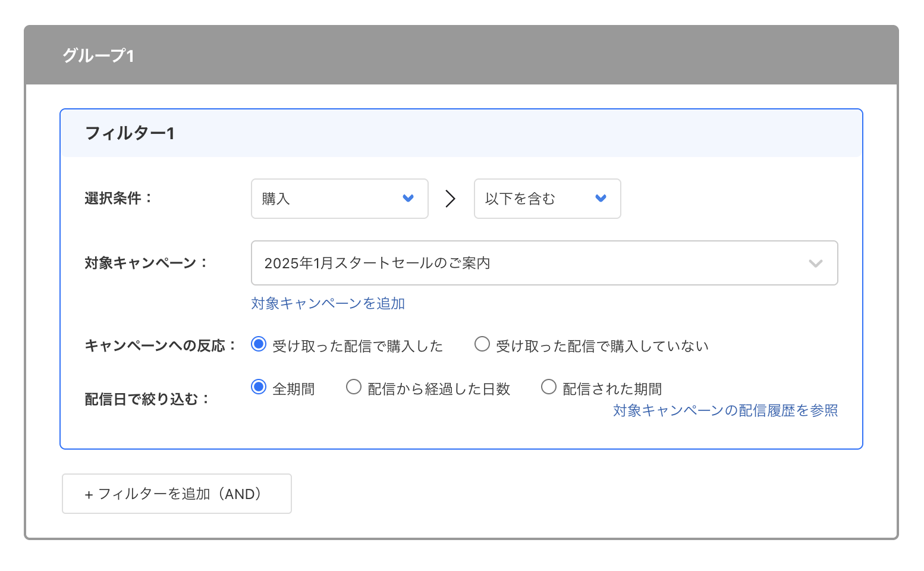Click the 選択条件 label

(117, 199)
